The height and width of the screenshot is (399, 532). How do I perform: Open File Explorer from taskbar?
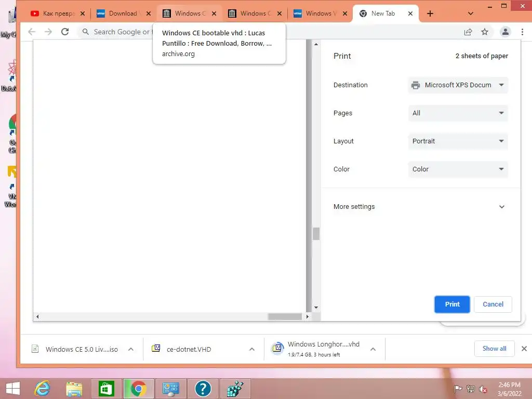click(74, 389)
